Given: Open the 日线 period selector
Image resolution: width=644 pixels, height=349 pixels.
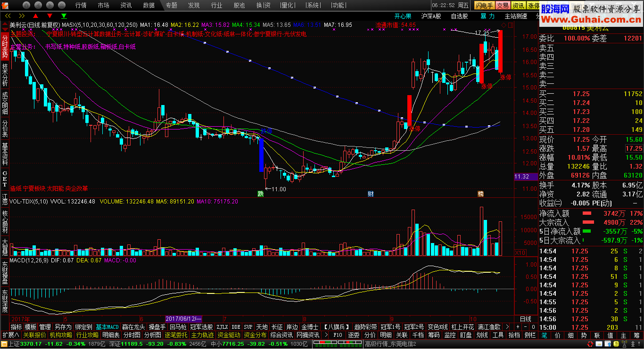Looking at the screenshot, I should tap(525, 319).
